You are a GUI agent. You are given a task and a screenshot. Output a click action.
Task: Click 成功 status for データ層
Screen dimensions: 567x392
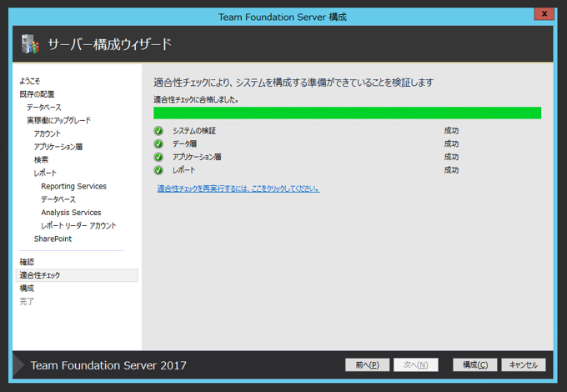pos(451,144)
